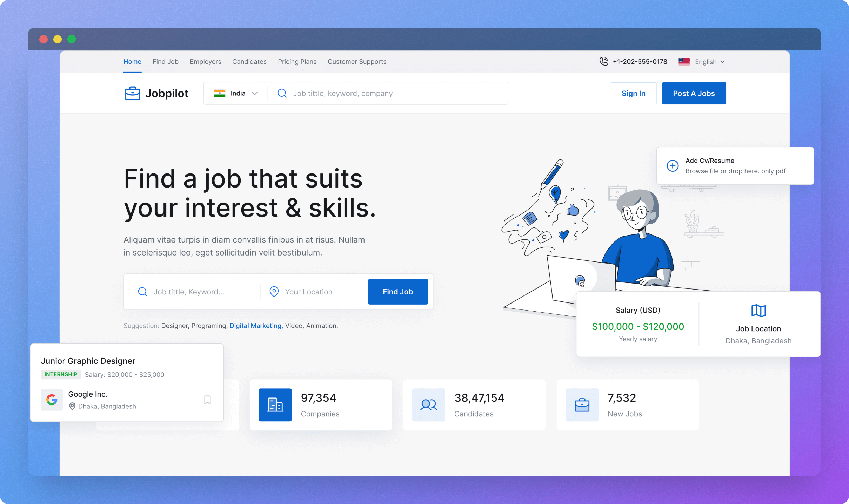Click the map icon next to Job Location
The width and height of the screenshot is (849, 504).
[x=758, y=310]
